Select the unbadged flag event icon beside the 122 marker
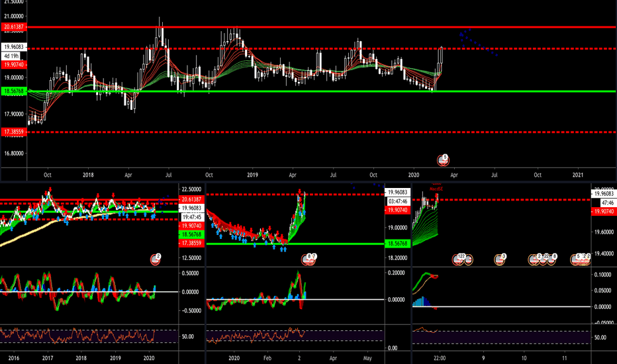The height and width of the screenshot is (364, 617). 468,259
